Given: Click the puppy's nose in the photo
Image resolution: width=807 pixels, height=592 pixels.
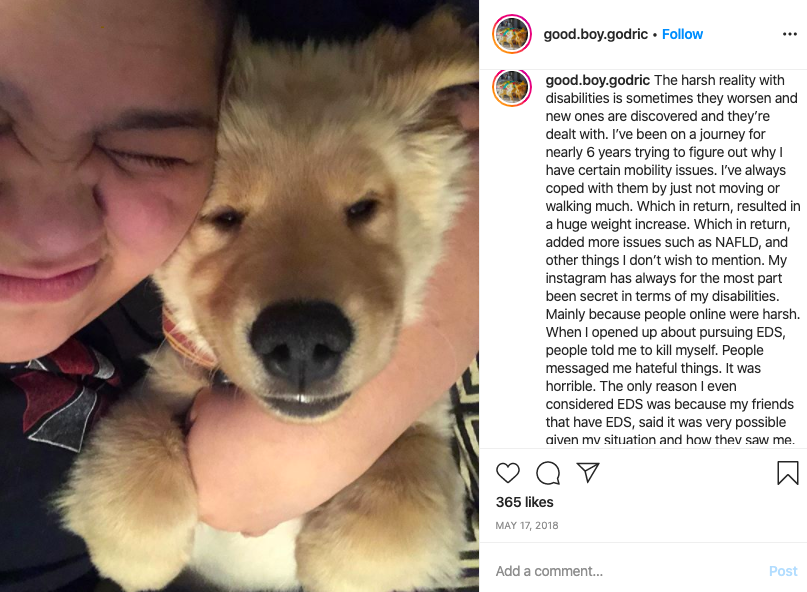Looking at the screenshot, I should click(x=300, y=342).
